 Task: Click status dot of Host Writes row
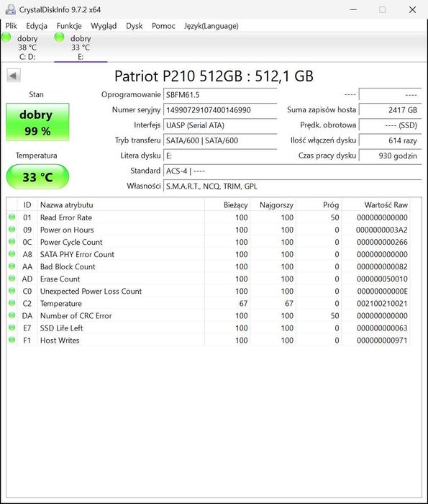(x=12, y=340)
